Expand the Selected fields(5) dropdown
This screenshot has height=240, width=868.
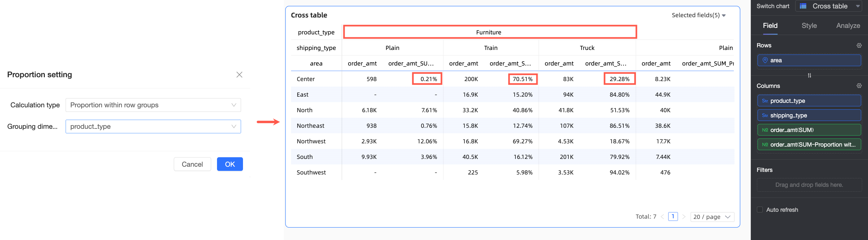[698, 15]
